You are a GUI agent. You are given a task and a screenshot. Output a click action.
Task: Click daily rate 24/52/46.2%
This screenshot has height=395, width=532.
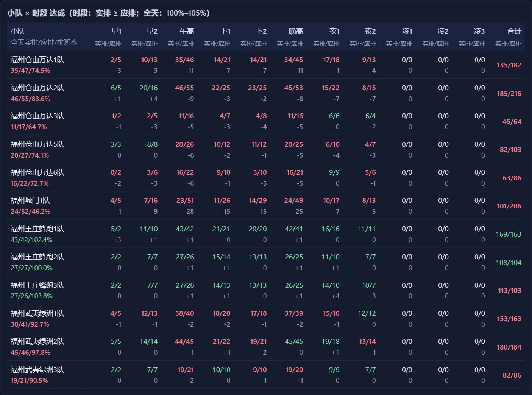point(30,212)
